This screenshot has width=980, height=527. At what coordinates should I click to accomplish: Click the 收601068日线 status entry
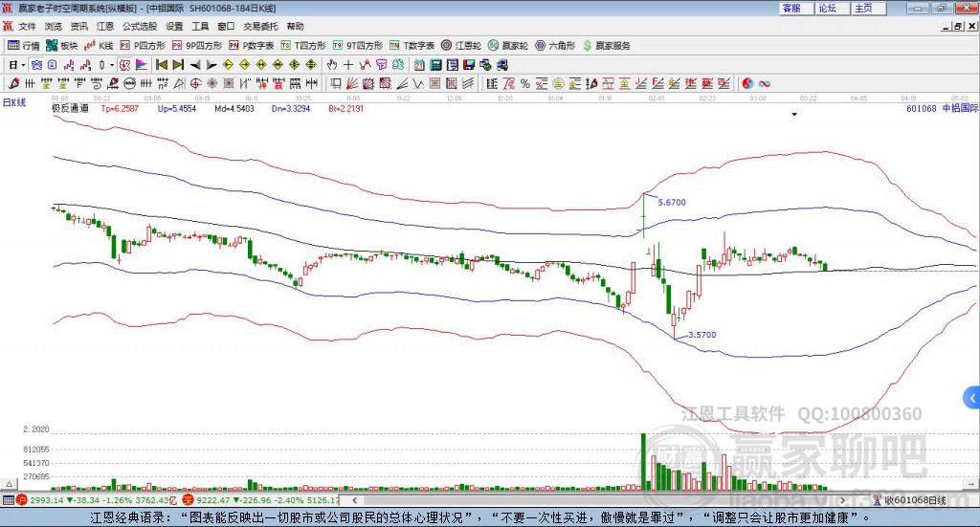click(x=909, y=500)
